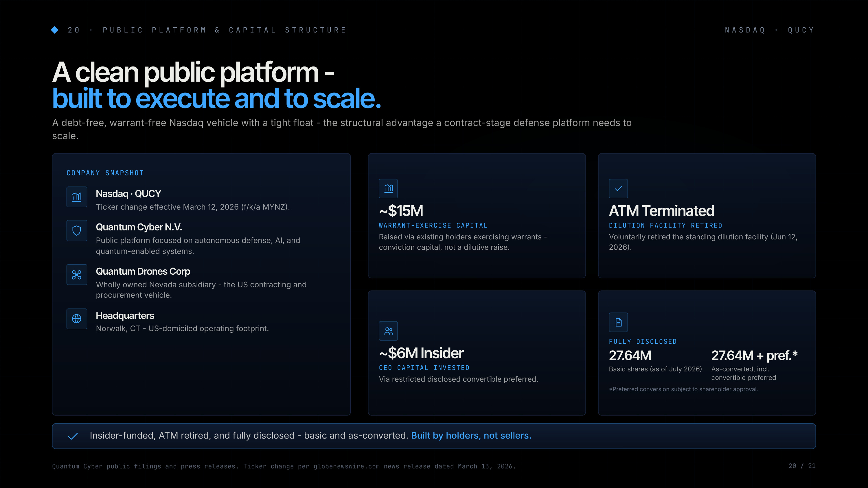Click the PUBLIC PLATFORM & CAPITAL STRUCTURE section label
Screen dimensions: 868x488
(225, 30)
